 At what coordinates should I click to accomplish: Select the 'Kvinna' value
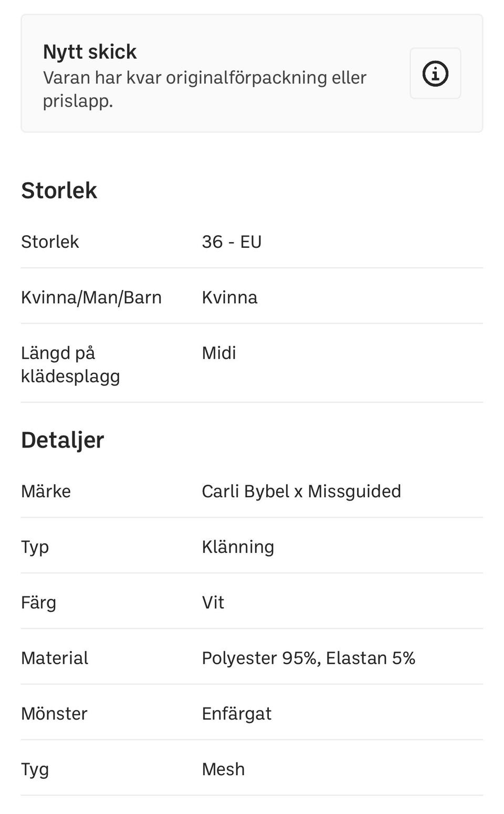229,297
